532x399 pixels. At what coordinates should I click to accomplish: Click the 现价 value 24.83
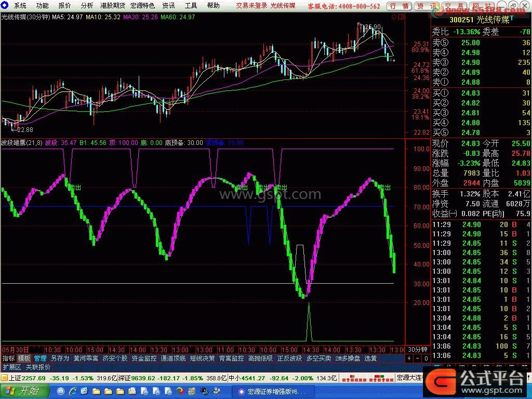click(x=471, y=143)
